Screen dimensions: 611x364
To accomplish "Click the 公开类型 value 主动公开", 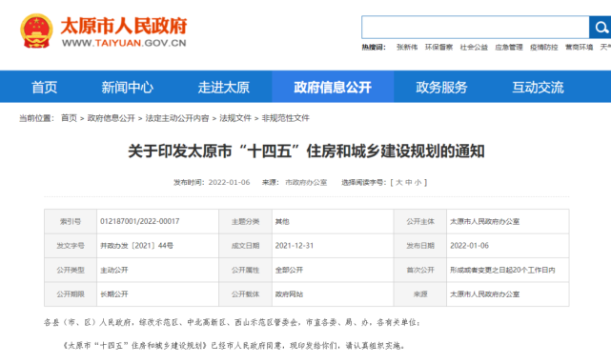I will click(x=114, y=270).
